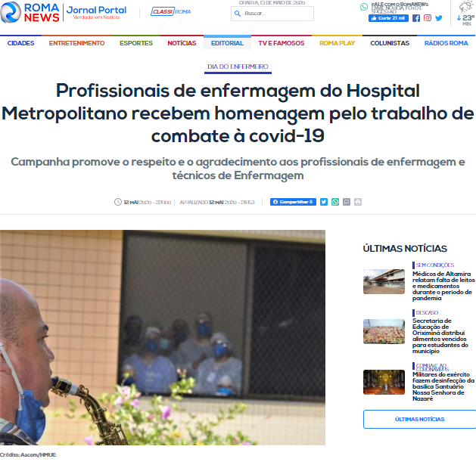476x462 pixels.
Task: Open the RÁDIOS ROMA menu item
Action: click(446, 43)
